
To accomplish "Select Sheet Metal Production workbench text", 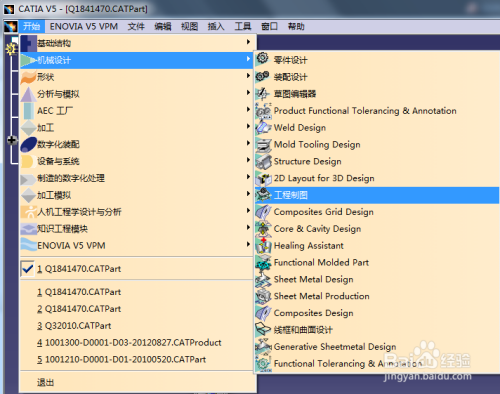I will (322, 296).
